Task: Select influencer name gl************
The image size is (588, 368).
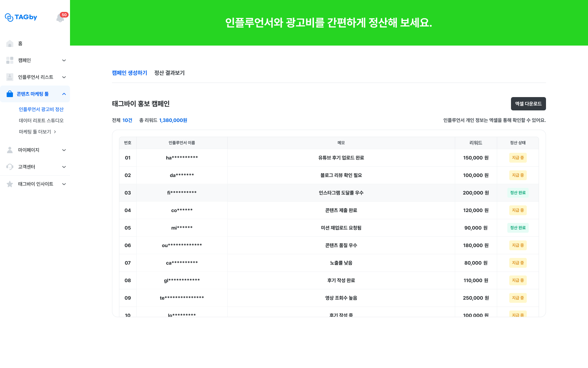Action: (182, 280)
